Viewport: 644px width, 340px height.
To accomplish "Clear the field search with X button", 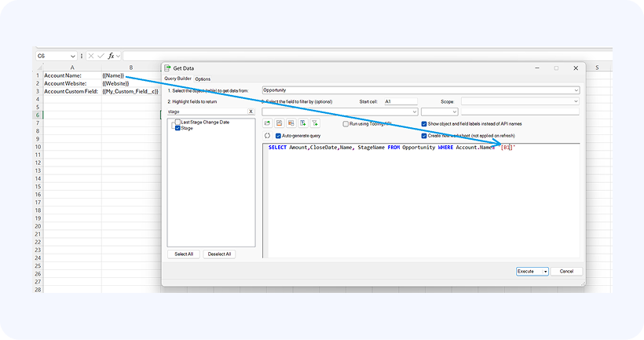I will (x=251, y=112).
